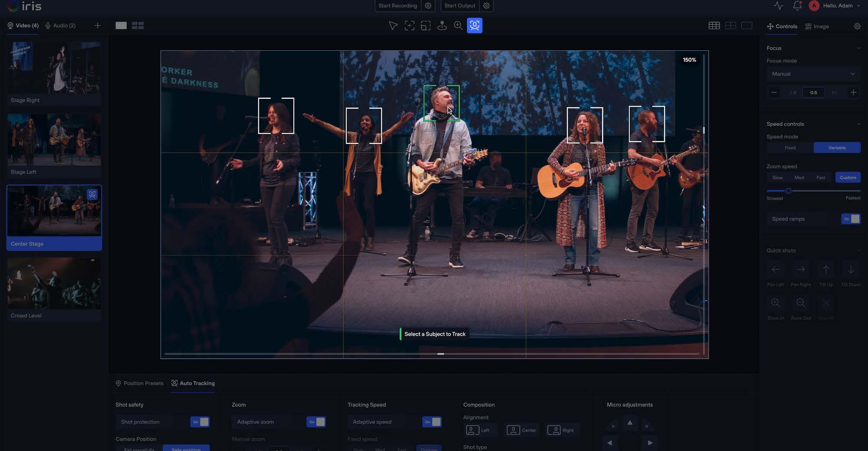Click the Zoom speed slider handle
The width and height of the screenshot is (868, 451).
(x=788, y=191)
